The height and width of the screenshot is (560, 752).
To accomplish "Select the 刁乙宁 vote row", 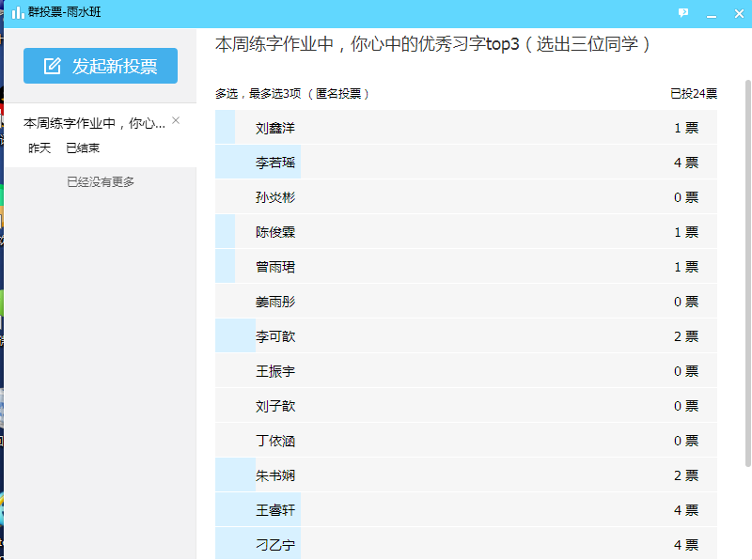I will tap(466, 544).
